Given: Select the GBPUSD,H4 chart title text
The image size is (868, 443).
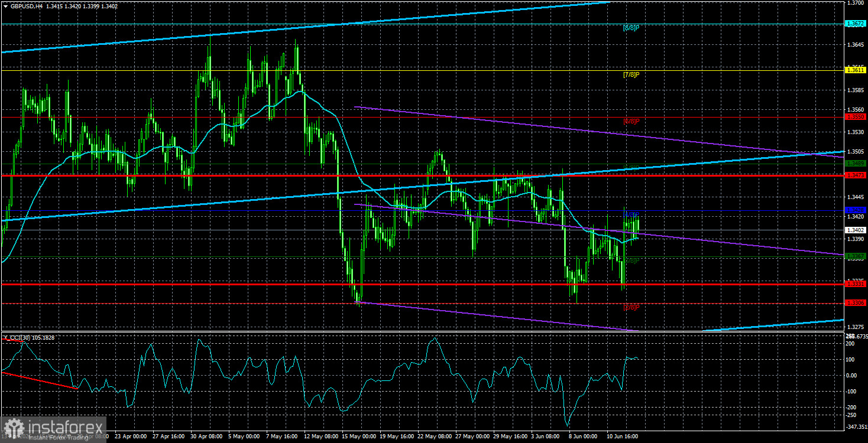Looking at the screenshot, I should [x=27, y=6].
